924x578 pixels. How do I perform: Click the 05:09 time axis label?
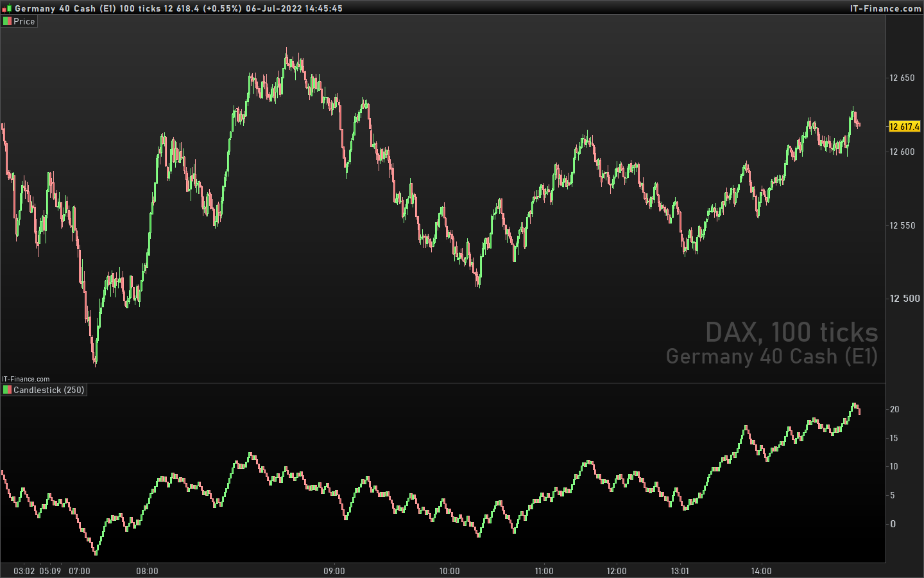point(50,571)
